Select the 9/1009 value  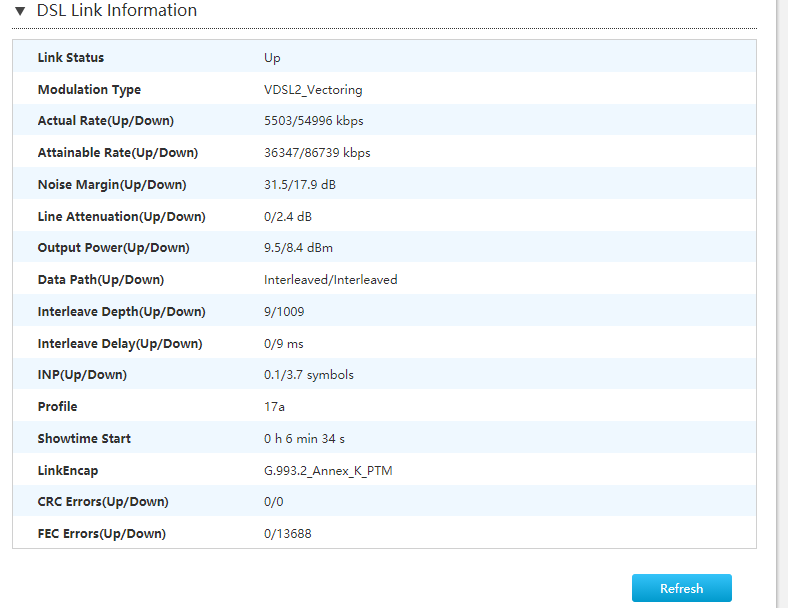pos(284,312)
